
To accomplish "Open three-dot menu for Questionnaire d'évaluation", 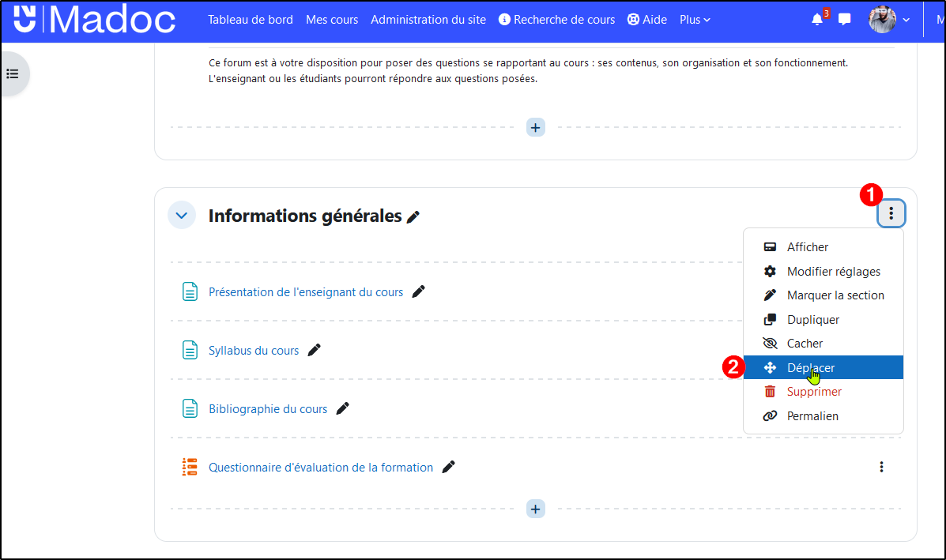I will point(881,467).
